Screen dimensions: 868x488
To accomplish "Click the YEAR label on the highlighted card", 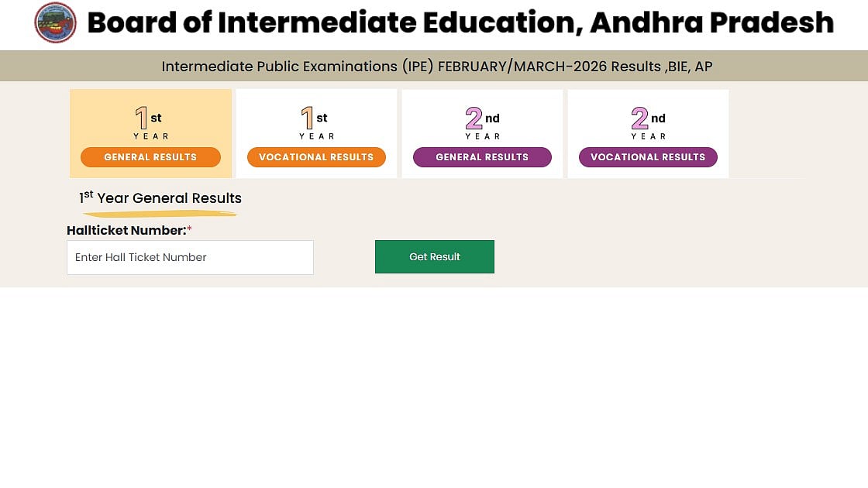I will 151,136.
